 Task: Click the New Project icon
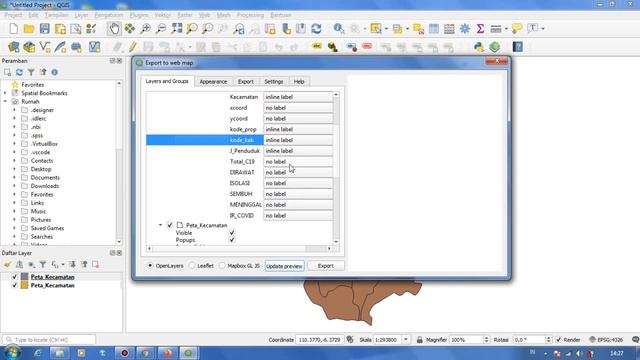[13, 29]
